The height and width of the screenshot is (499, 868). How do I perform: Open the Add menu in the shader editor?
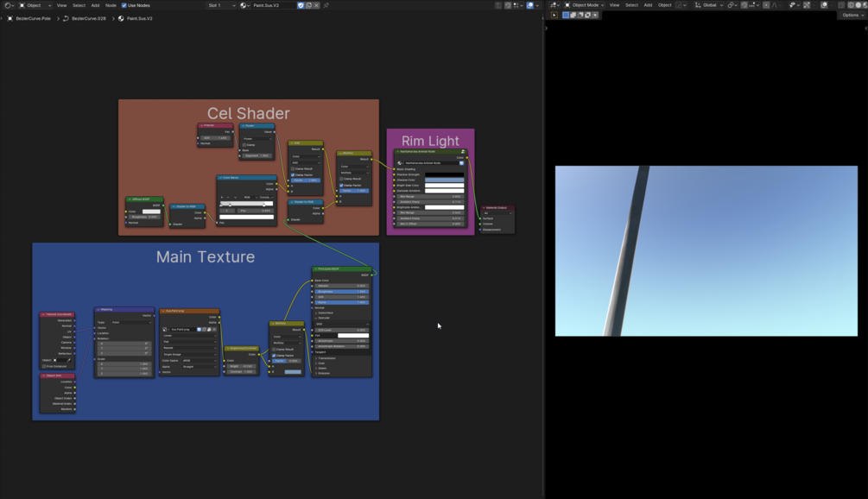point(93,4)
